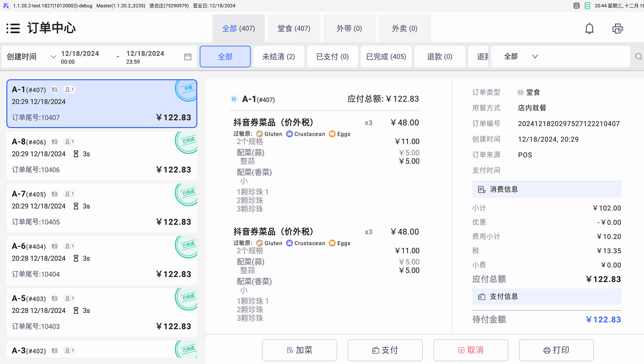Select order card A-3 (#402)

[102, 349]
